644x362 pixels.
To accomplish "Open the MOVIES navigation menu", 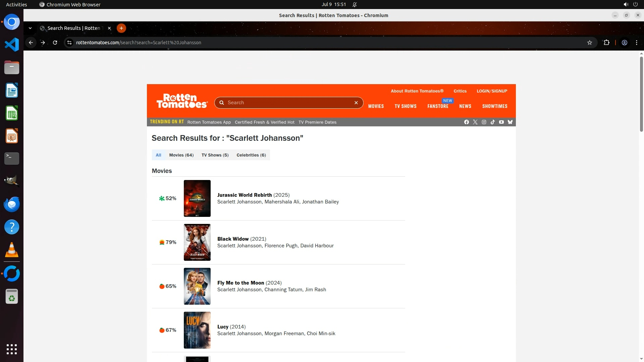I will coord(376,106).
